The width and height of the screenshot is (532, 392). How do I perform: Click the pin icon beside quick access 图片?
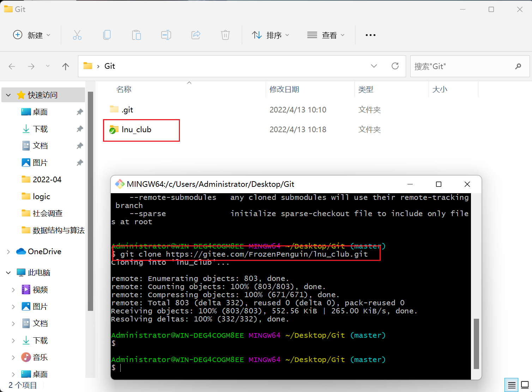pos(80,163)
